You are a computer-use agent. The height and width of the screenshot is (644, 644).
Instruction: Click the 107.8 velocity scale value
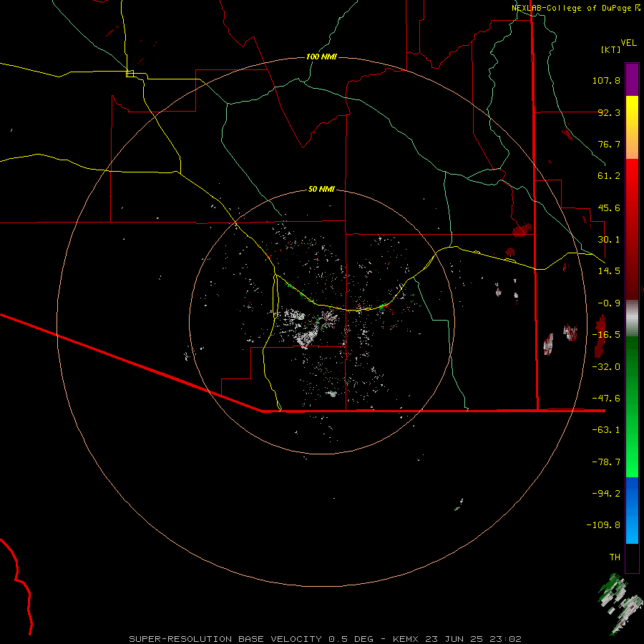coord(606,80)
